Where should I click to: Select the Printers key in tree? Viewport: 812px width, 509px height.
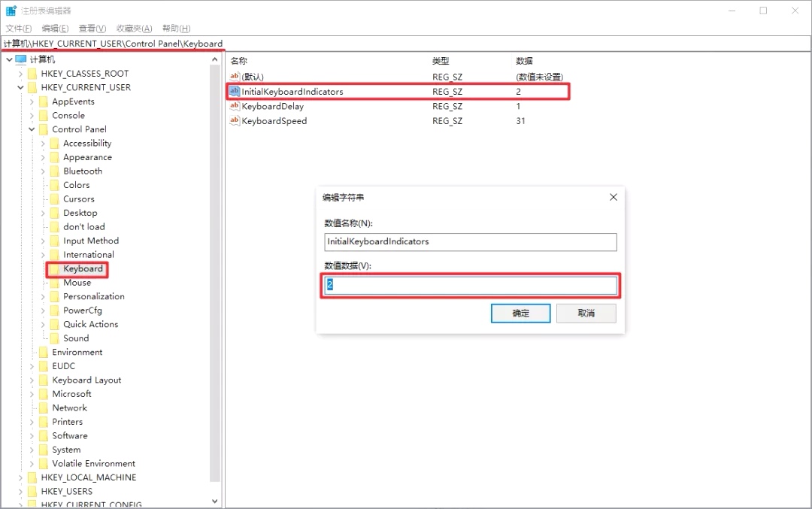68,422
